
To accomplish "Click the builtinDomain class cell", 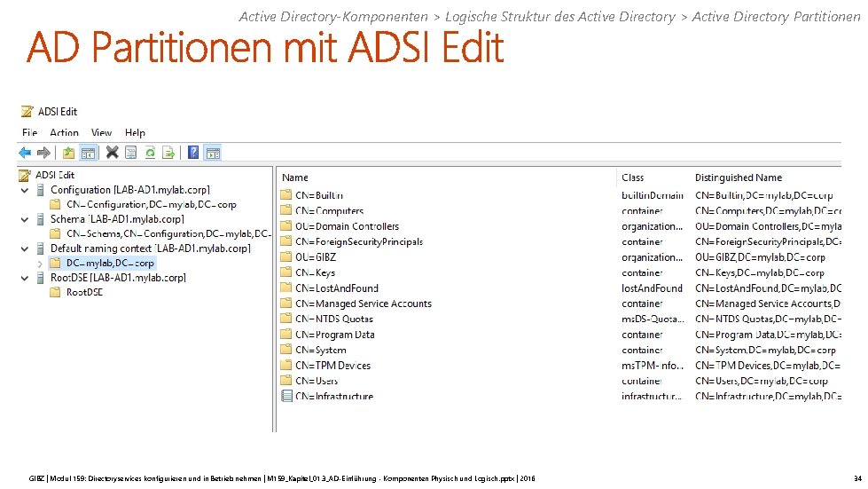I will pyautogui.click(x=652, y=195).
